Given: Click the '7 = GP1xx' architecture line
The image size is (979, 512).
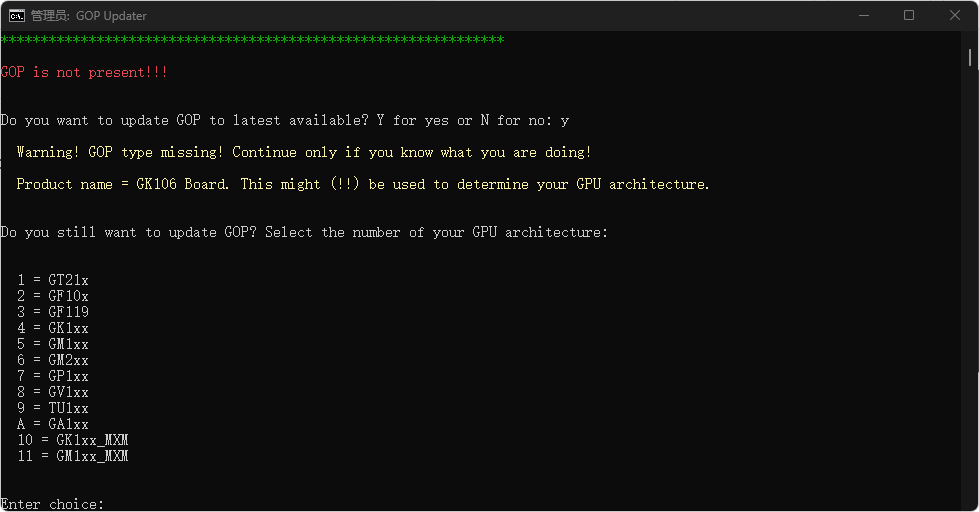Looking at the screenshot, I should (x=53, y=376).
